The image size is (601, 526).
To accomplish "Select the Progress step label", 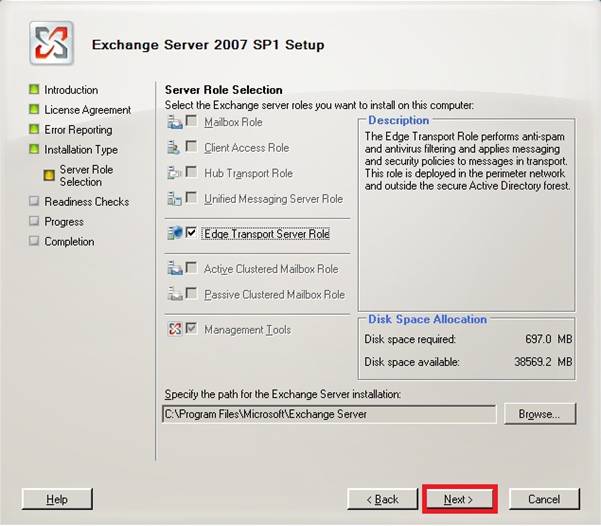I will click(64, 222).
